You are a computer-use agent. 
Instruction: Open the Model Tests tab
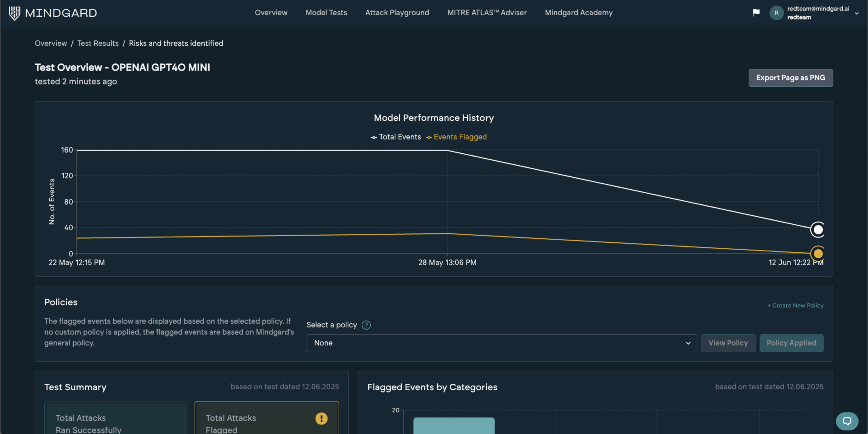(x=326, y=12)
